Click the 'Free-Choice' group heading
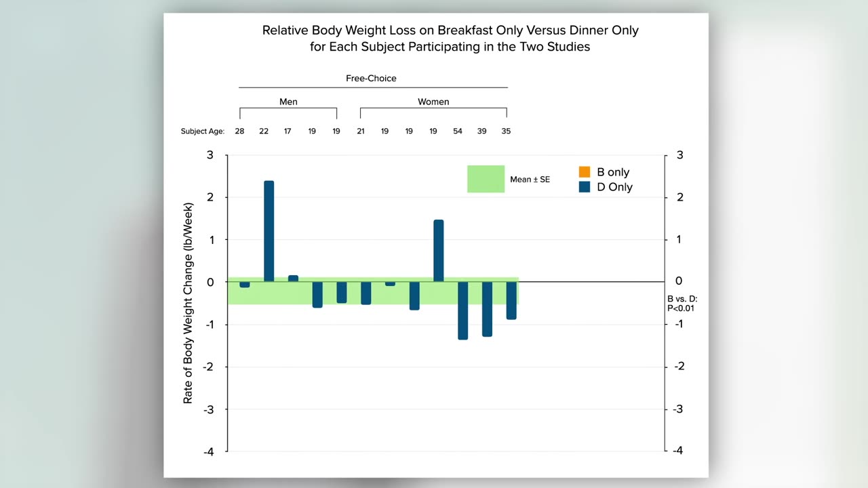 tap(371, 79)
